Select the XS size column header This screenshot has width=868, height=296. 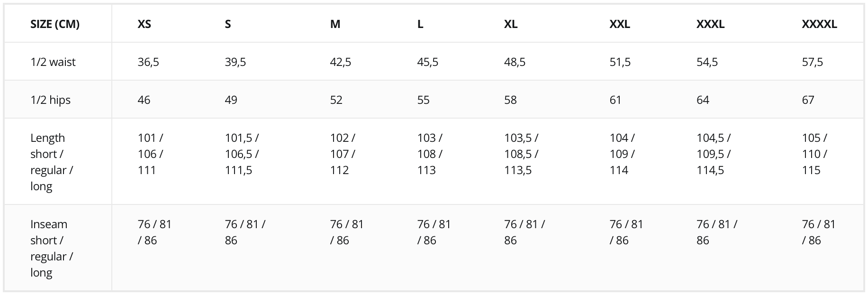(x=145, y=24)
